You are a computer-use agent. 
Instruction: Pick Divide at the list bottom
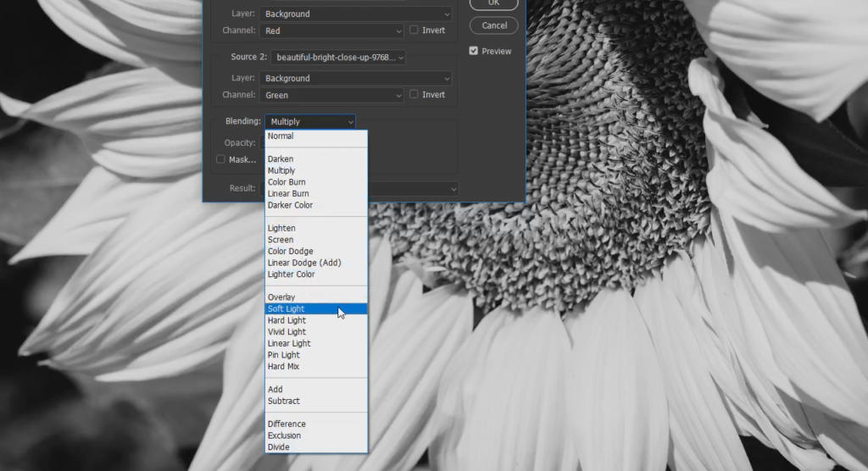[279, 447]
